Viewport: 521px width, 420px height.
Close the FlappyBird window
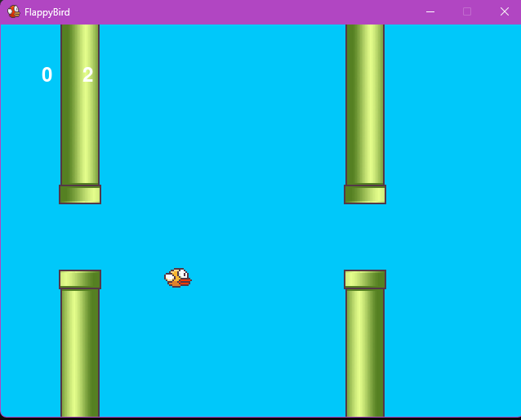coord(505,12)
